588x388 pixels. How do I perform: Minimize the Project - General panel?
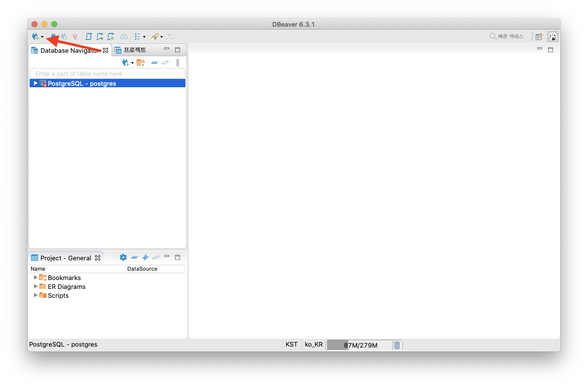pyautogui.click(x=167, y=256)
